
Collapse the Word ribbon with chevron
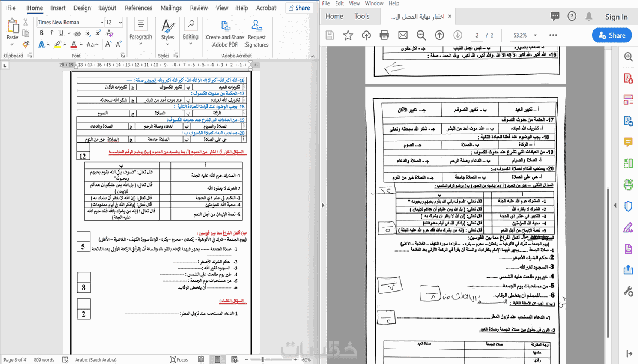point(313,56)
